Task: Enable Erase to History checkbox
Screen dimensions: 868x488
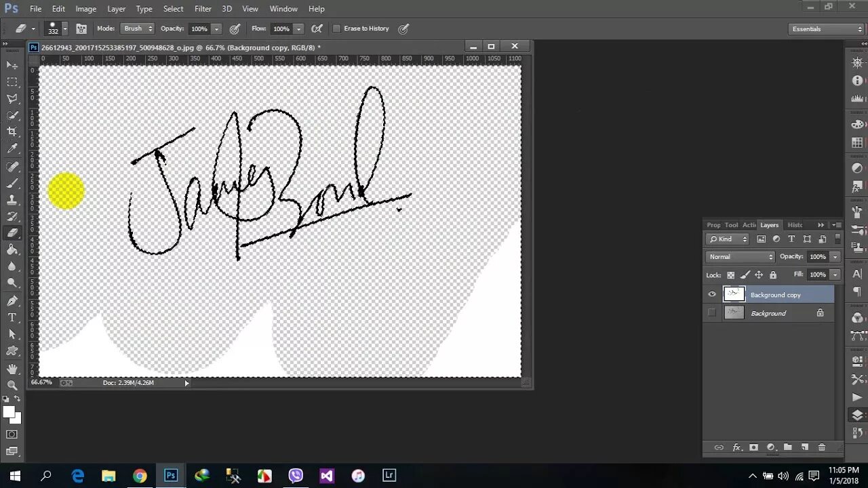Action: pos(336,28)
